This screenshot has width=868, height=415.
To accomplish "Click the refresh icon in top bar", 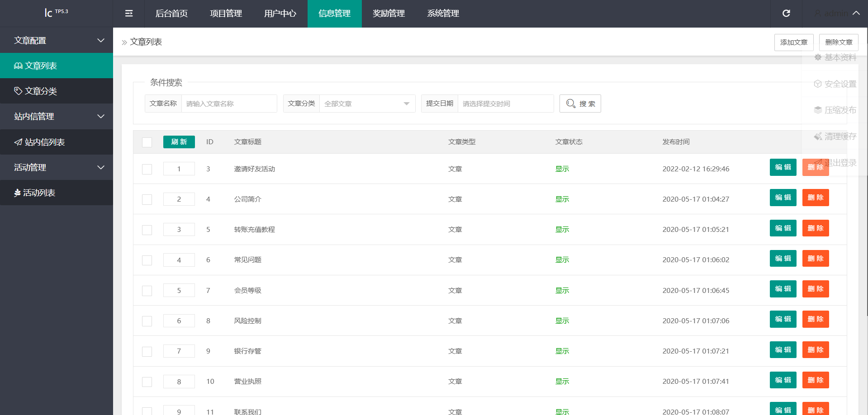I will (786, 14).
